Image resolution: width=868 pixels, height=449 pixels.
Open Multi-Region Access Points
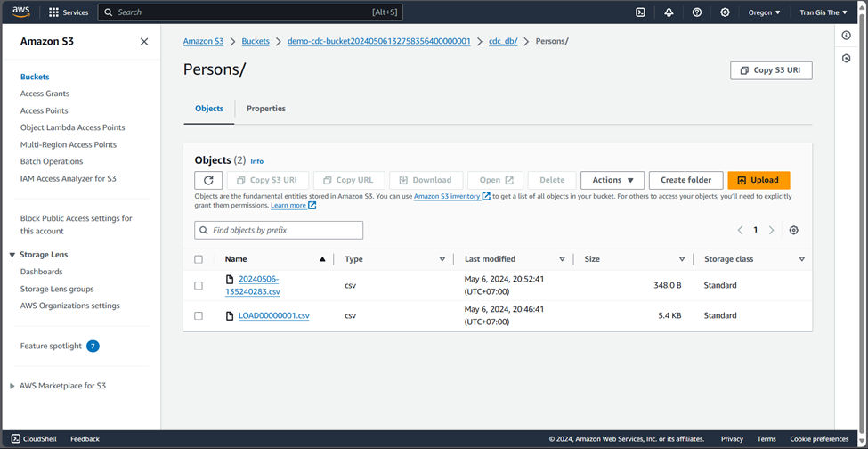(x=69, y=144)
